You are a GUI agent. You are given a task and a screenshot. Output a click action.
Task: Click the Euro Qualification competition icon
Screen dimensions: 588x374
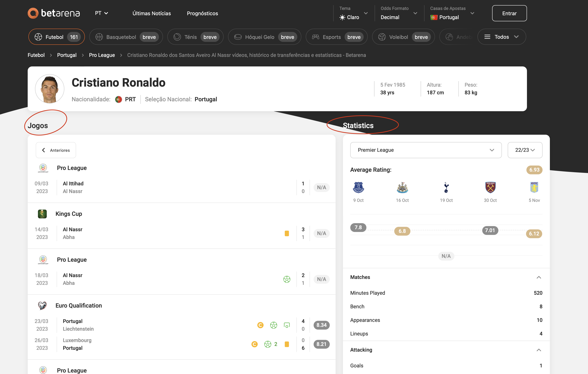(43, 305)
